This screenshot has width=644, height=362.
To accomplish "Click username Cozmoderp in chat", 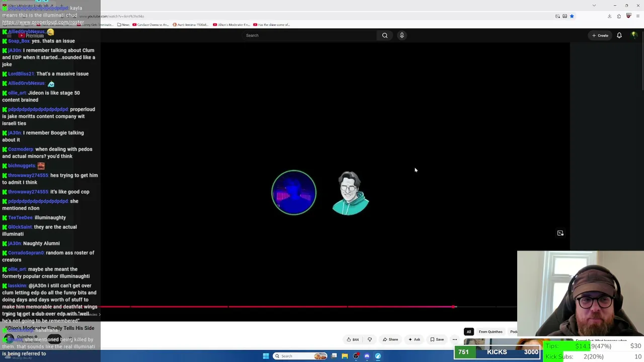I will (21, 149).
